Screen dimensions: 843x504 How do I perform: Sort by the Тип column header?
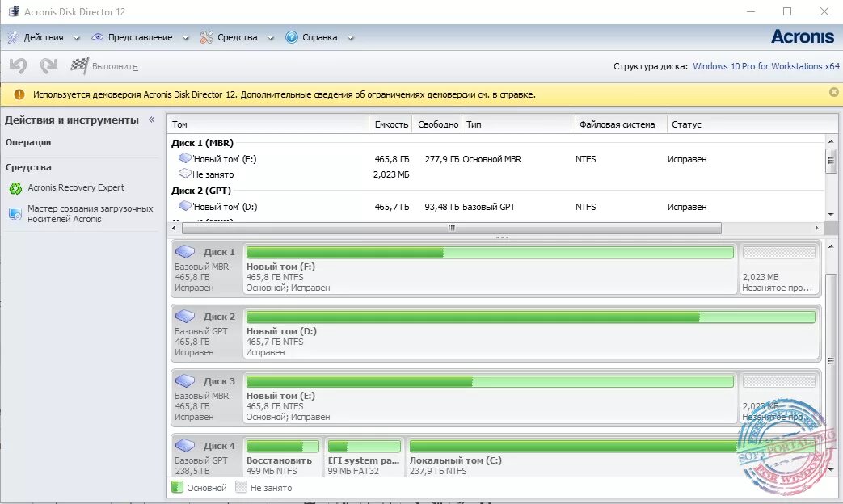518,124
